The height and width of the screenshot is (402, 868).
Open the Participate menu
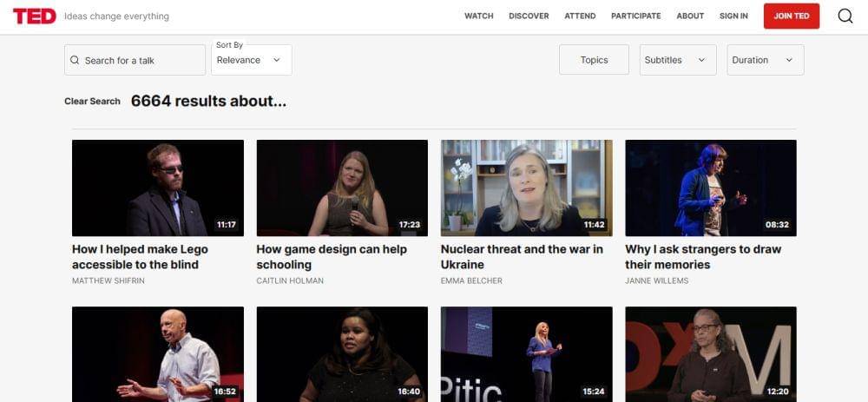point(635,16)
